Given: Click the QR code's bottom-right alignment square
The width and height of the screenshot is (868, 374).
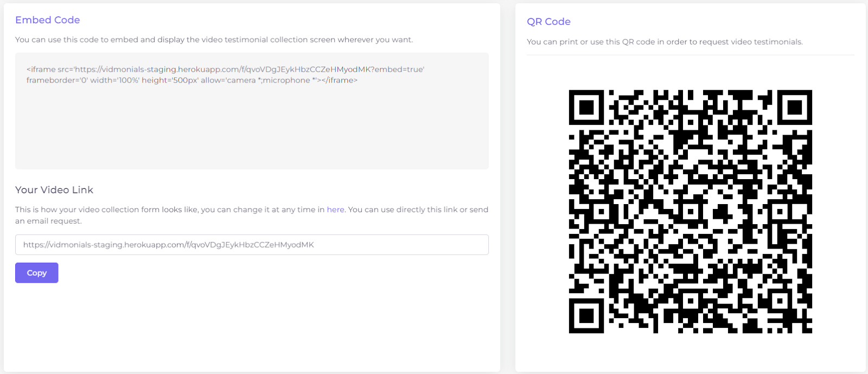Looking at the screenshot, I should tap(780, 300).
